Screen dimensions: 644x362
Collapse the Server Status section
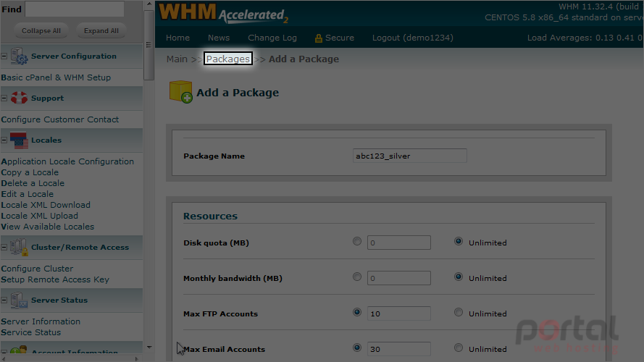[4, 300]
